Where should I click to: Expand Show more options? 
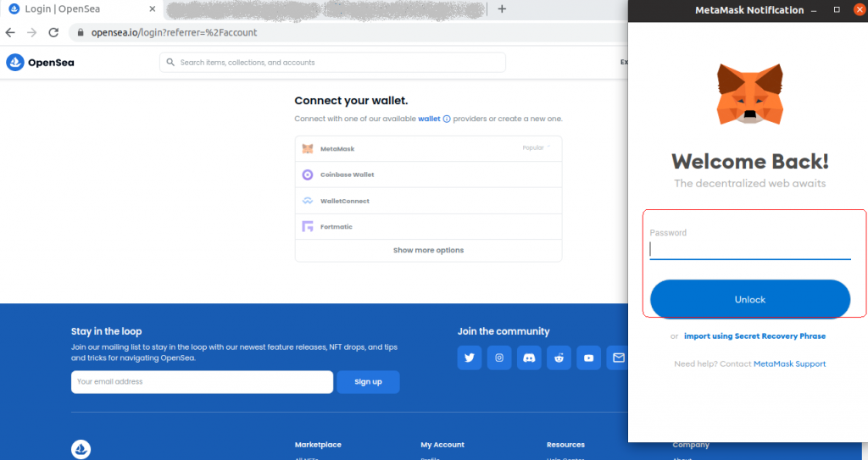pyautogui.click(x=428, y=250)
